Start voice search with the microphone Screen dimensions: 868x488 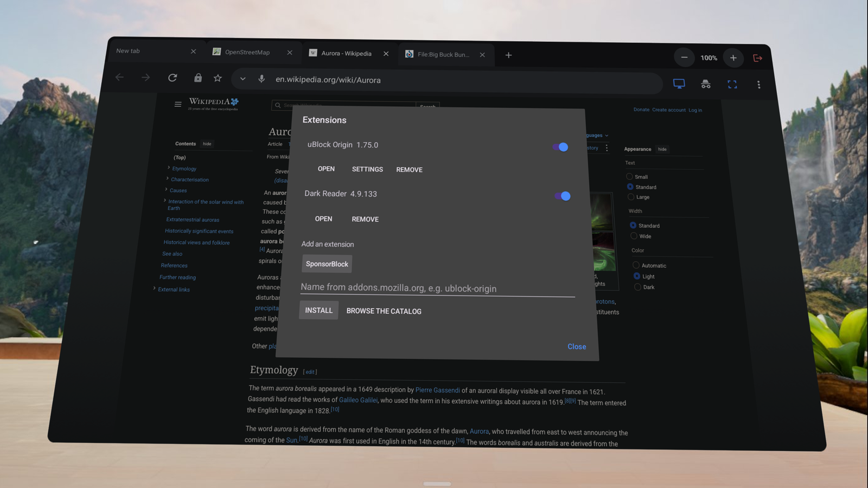261,79
